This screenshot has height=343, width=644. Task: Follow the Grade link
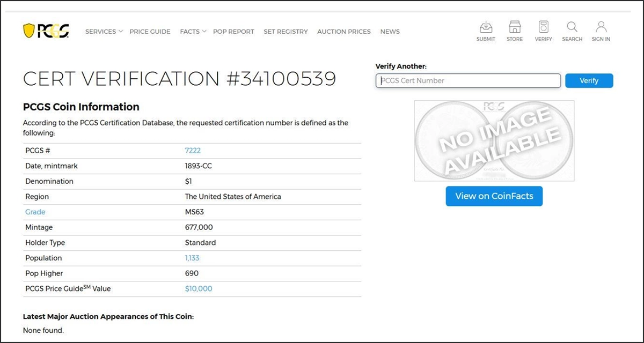[35, 212]
